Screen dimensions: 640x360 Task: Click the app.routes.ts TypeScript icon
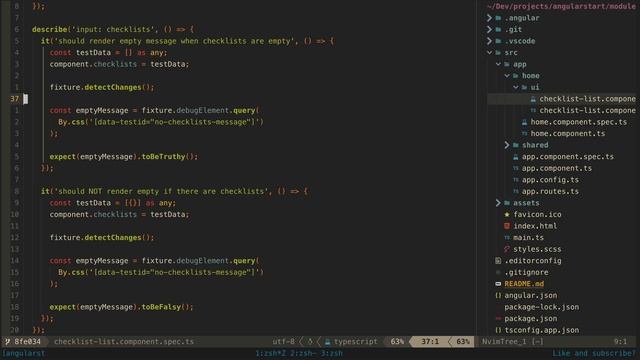click(516, 191)
